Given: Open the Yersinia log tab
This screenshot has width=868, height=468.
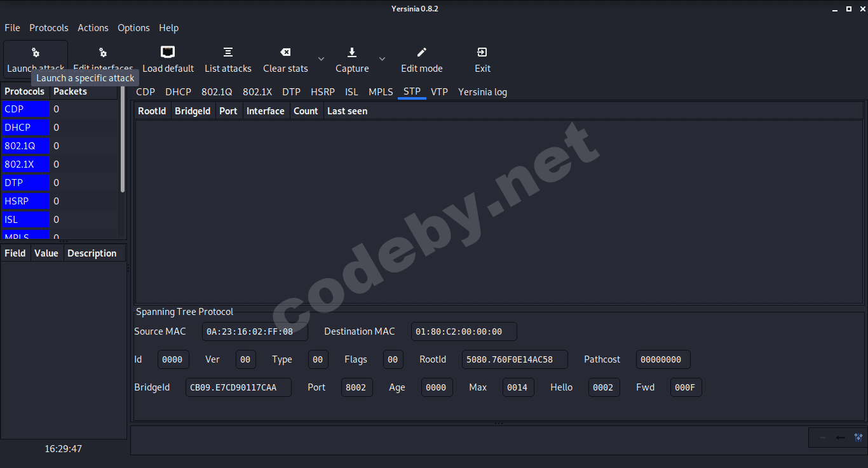Looking at the screenshot, I should click(482, 92).
